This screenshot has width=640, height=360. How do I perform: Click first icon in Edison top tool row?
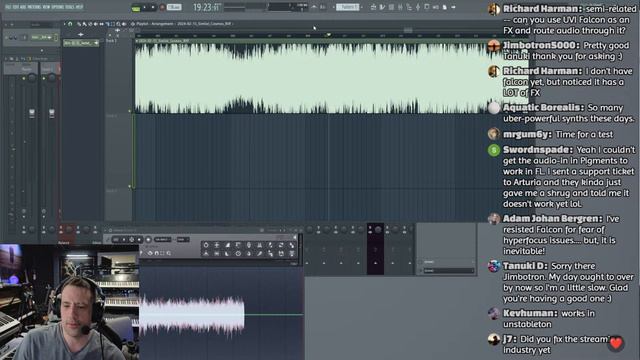[x=206, y=245]
